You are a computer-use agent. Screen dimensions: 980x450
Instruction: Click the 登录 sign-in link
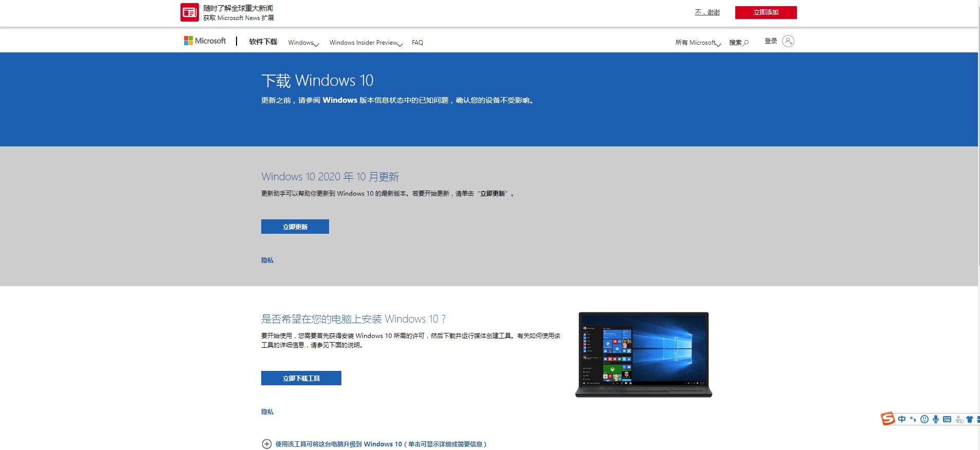point(771,41)
